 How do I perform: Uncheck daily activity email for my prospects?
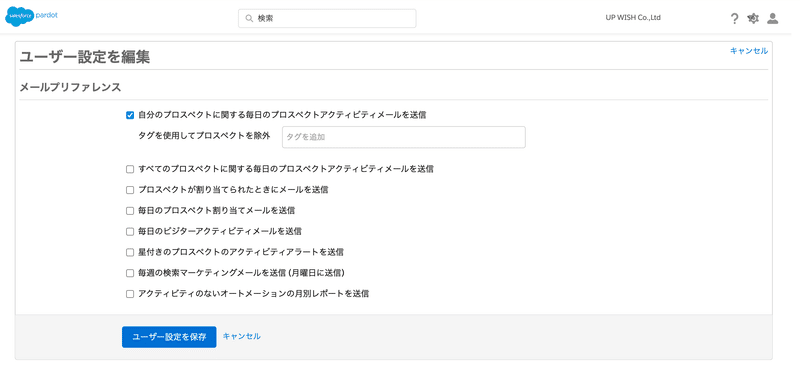[130, 115]
